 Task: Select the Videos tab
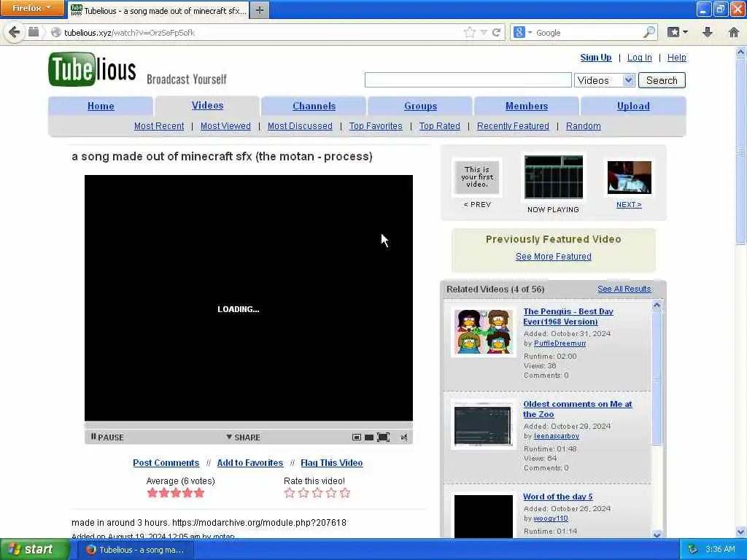(207, 106)
